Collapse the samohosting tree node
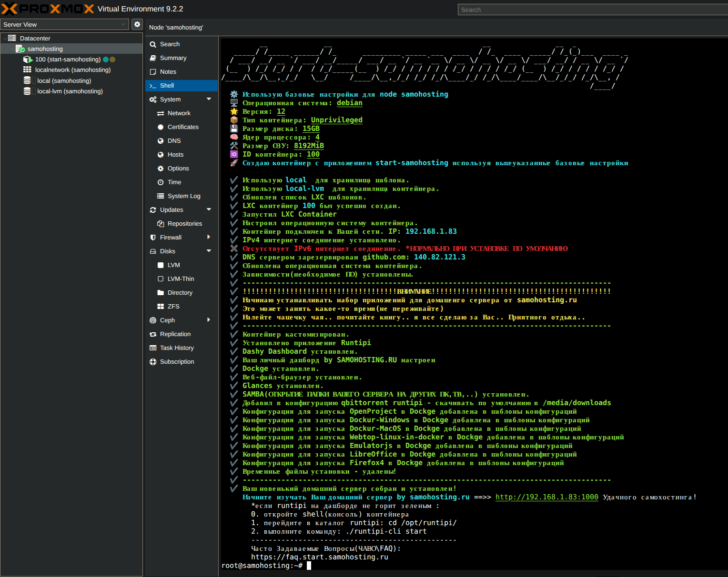 pyautogui.click(x=12, y=49)
